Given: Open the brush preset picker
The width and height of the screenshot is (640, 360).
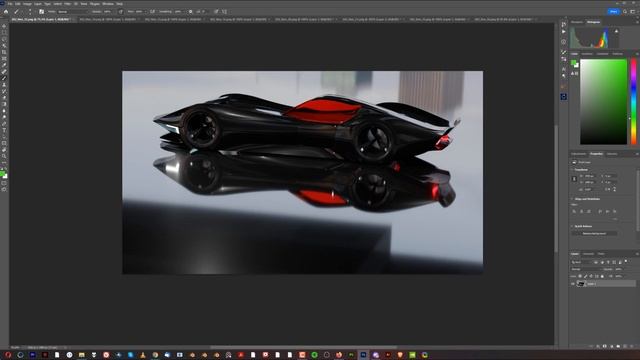Looking at the screenshot, I should pyautogui.click(x=29, y=11).
